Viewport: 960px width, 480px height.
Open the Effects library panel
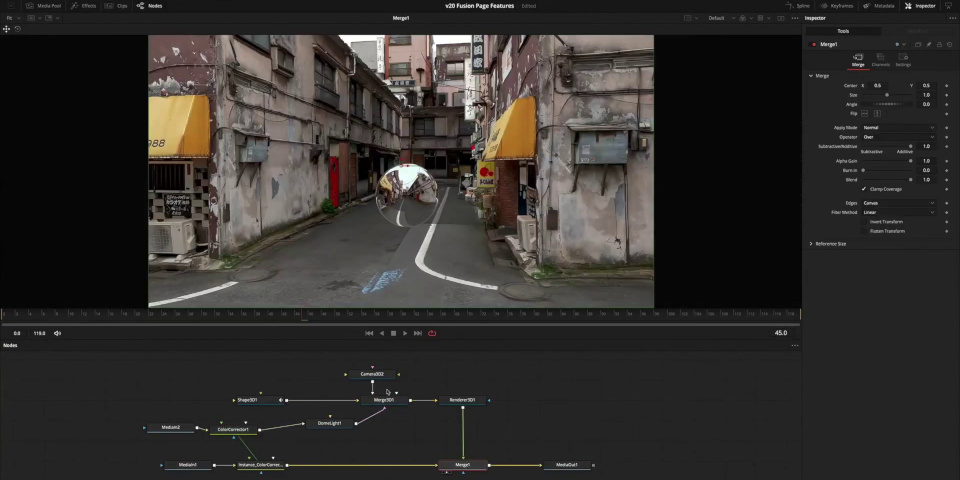[x=84, y=6]
